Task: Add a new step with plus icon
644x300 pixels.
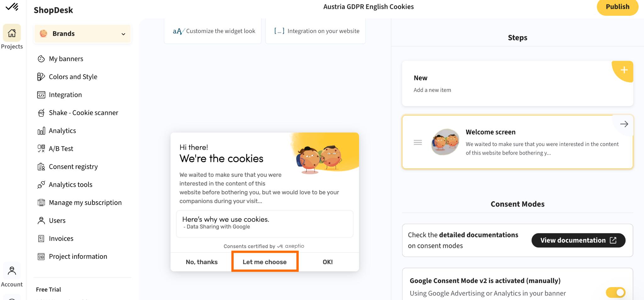Action: pyautogui.click(x=624, y=70)
